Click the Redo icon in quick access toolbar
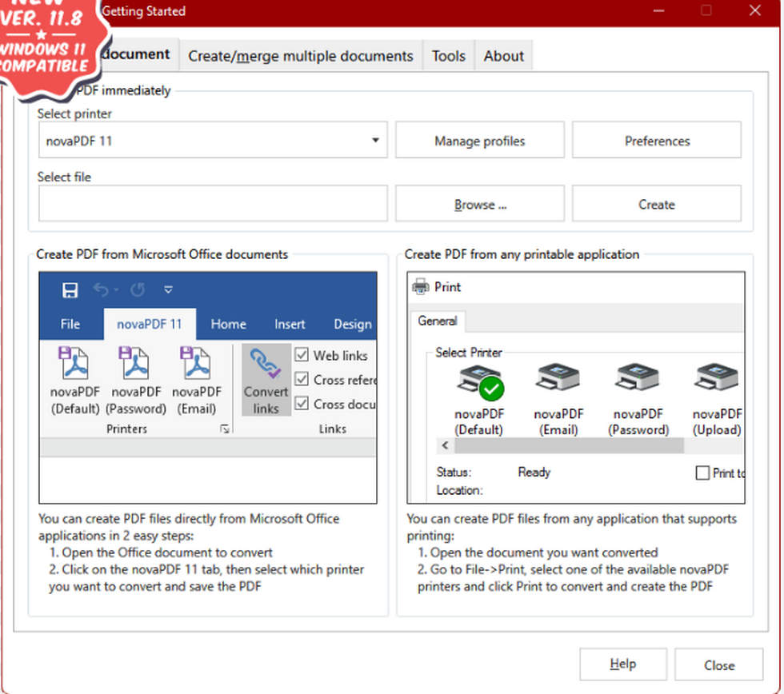Screen dimensions: 784x694 click(138, 289)
